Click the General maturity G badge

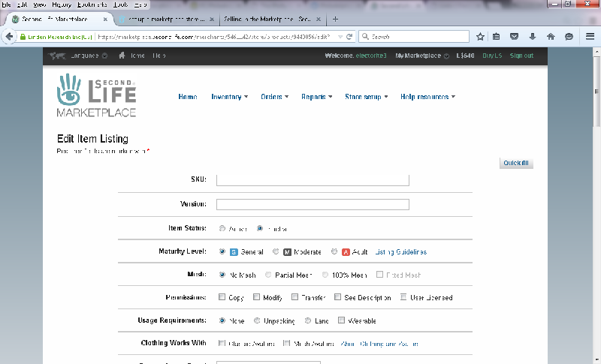234,252
